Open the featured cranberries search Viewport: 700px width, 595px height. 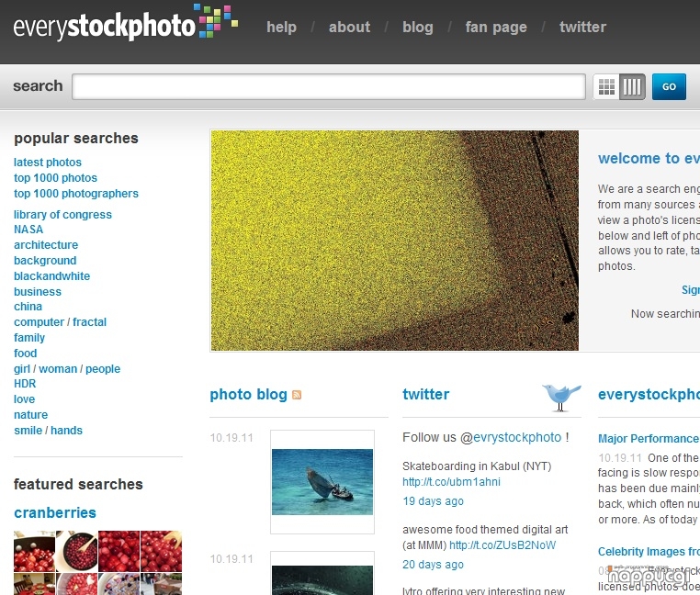[55, 512]
